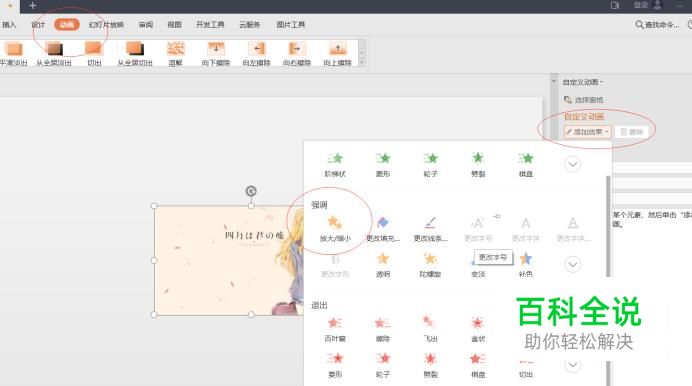Add the green 菱形 entrance effect

[383, 165]
